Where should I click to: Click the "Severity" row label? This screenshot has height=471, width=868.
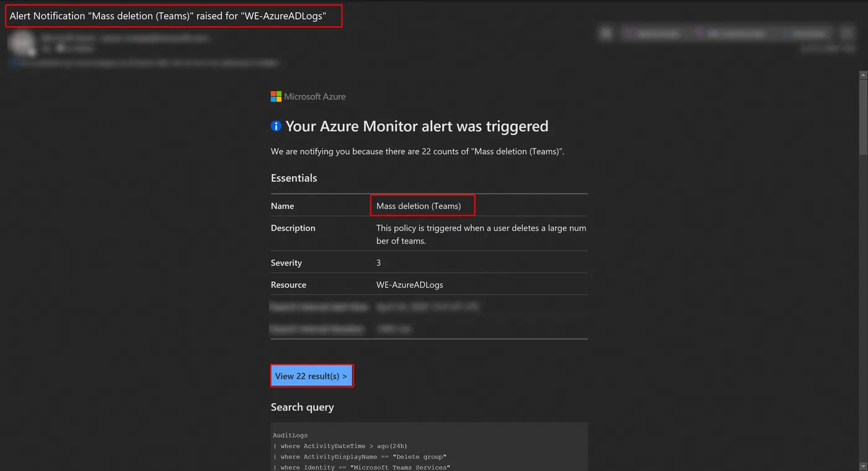(x=286, y=263)
